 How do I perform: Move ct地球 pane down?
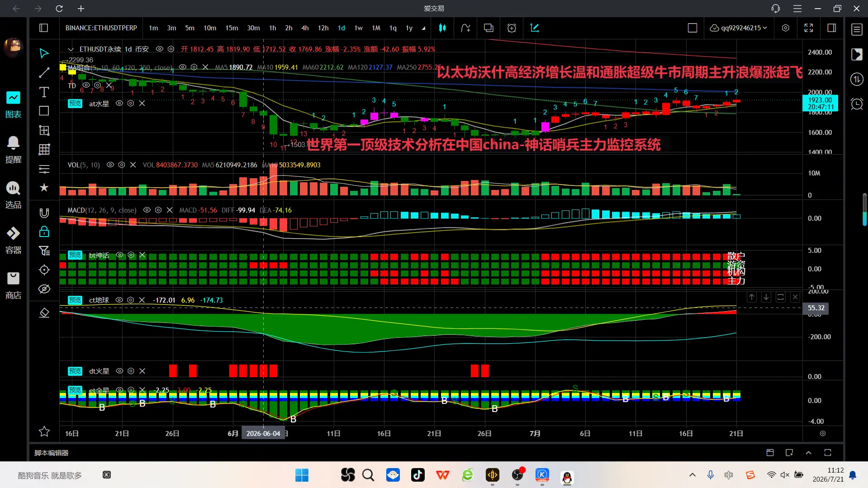click(766, 297)
